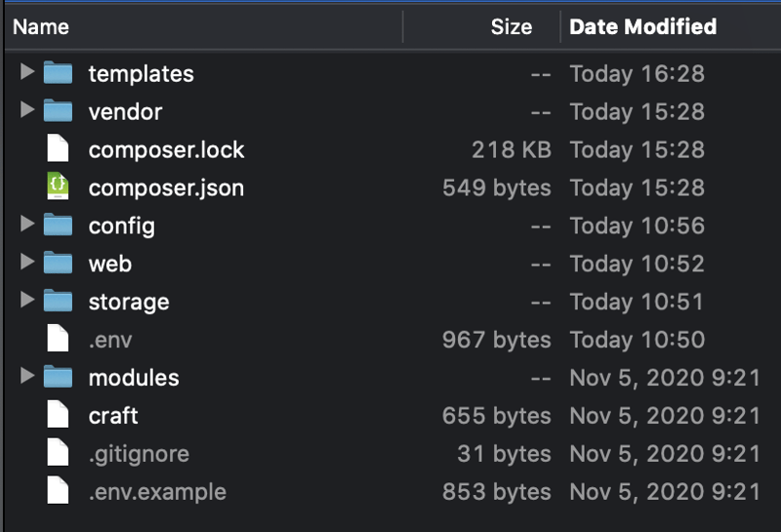Expand the config folder disclosure triangle

tap(27, 225)
